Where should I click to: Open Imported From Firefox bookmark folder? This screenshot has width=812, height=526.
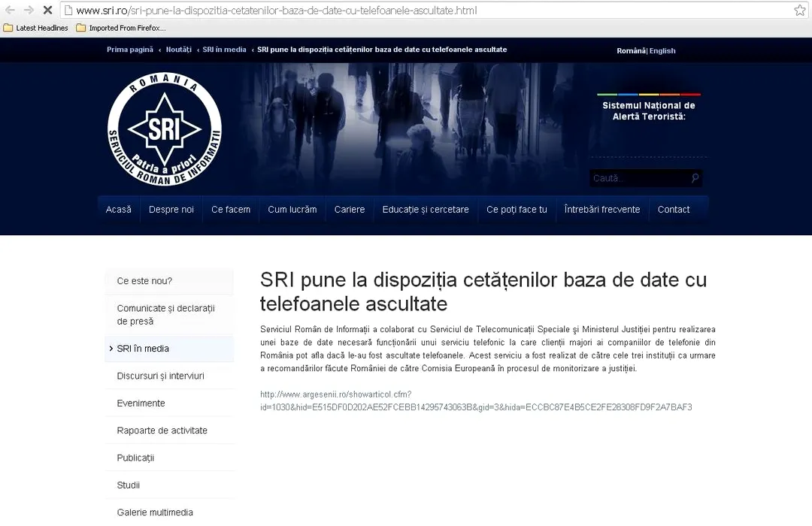point(120,28)
